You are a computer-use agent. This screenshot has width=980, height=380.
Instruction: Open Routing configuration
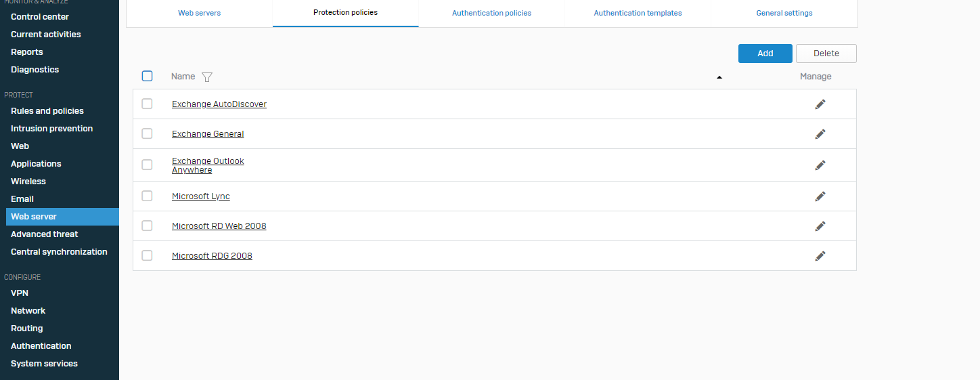[x=26, y=328]
